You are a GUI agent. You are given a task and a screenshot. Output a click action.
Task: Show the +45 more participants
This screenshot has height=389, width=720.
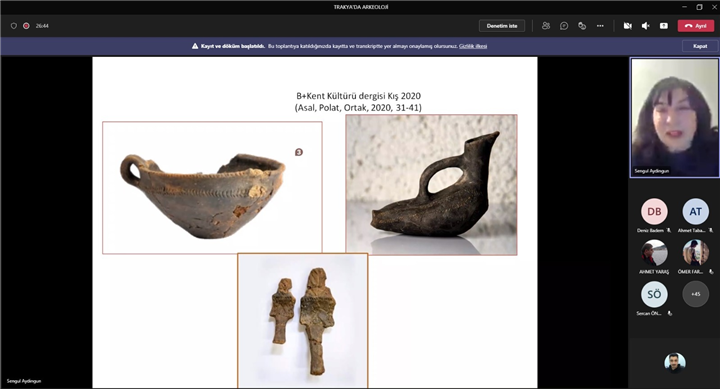point(695,294)
